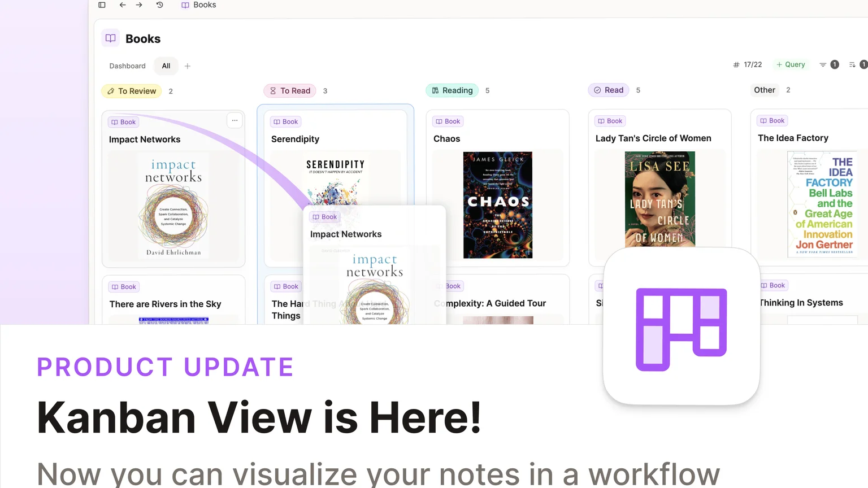Click the back navigation arrow
Viewport: 868px width, 488px height.
tap(123, 5)
